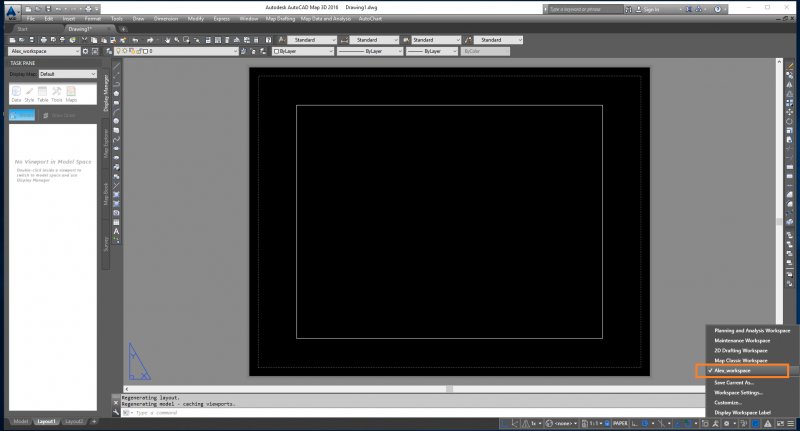The height and width of the screenshot is (431, 800).
Task: Select the Polygon tool in Draw toolbar
Action: tap(116, 94)
